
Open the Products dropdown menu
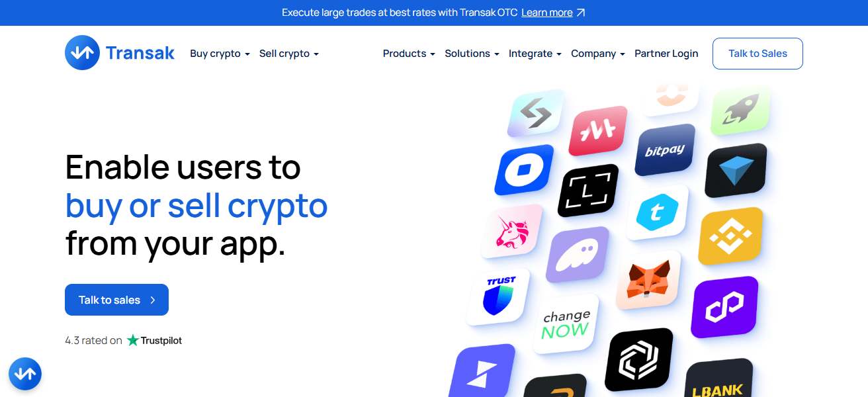tap(409, 54)
